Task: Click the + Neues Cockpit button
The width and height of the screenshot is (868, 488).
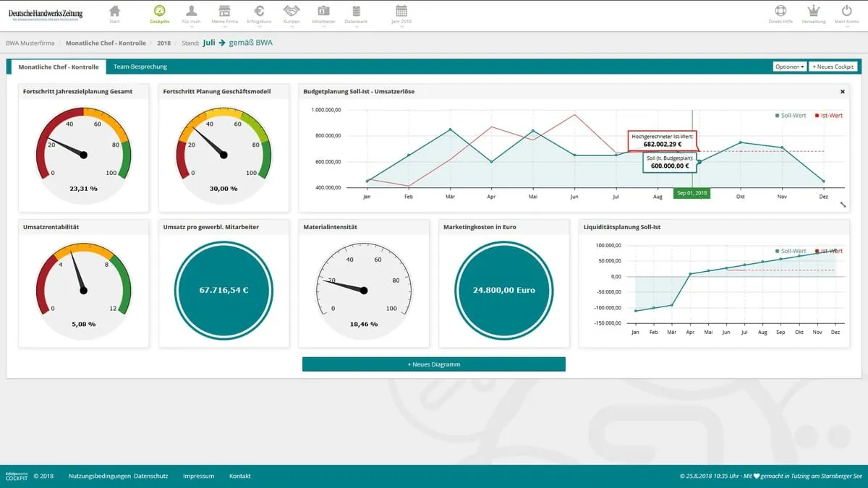Action: [833, 67]
